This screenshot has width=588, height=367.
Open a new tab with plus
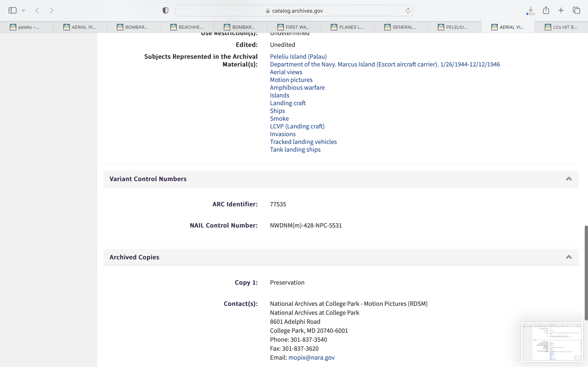click(x=561, y=10)
